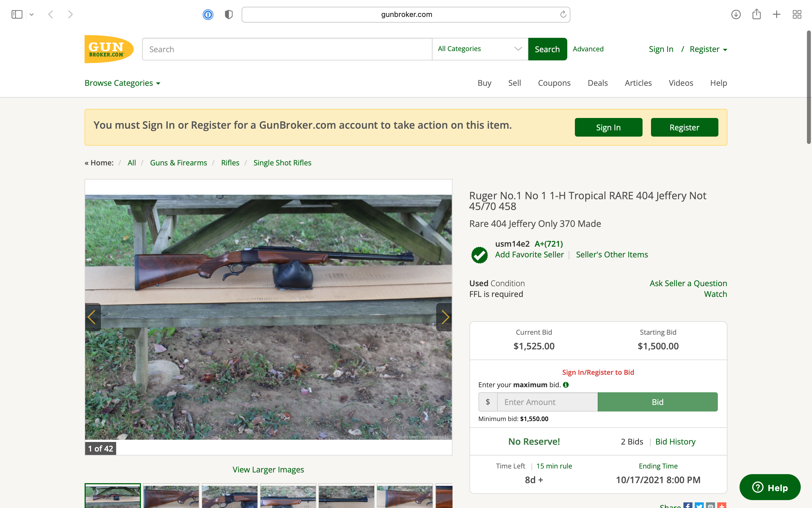Image resolution: width=812 pixels, height=508 pixels.
Task: Select the fourth gallery thumbnail
Action: pyautogui.click(x=288, y=496)
